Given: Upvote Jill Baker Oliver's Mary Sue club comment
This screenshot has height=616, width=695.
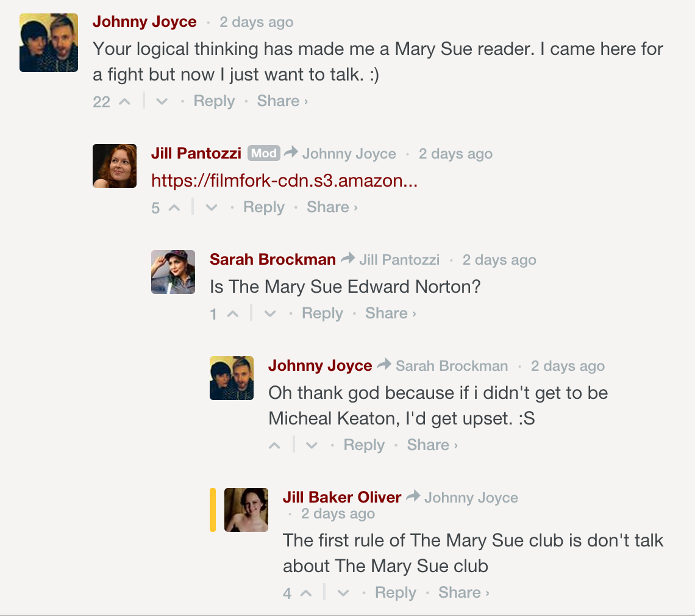Looking at the screenshot, I should pyautogui.click(x=306, y=593).
